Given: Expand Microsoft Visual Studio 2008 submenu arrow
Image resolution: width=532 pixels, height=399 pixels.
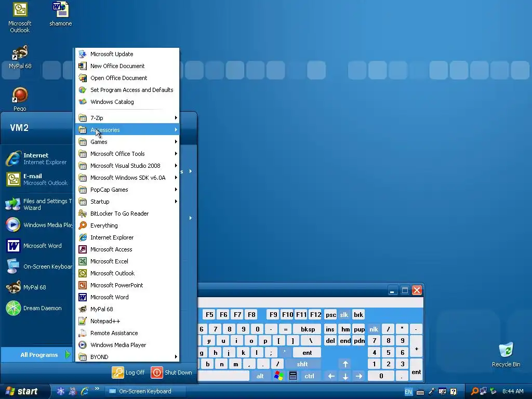Looking at the screenshot, I should [x=176, y=166].
